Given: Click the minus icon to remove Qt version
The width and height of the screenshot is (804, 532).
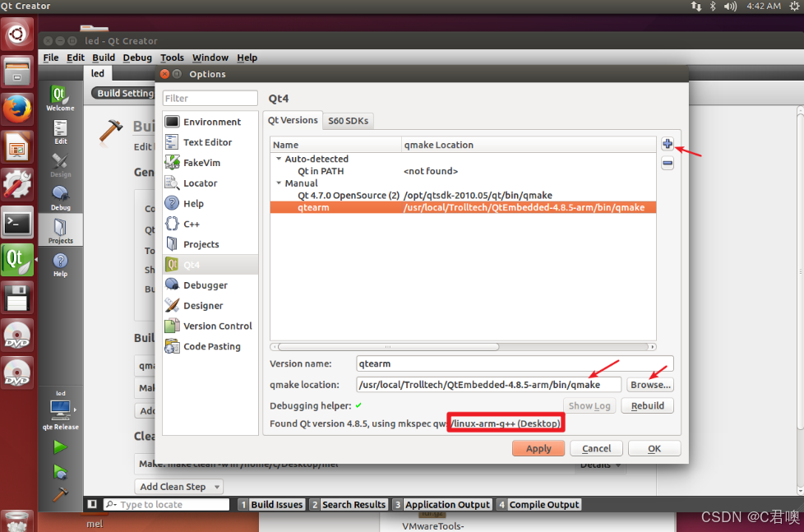Looking at the screenshot, I should point(667,163).
